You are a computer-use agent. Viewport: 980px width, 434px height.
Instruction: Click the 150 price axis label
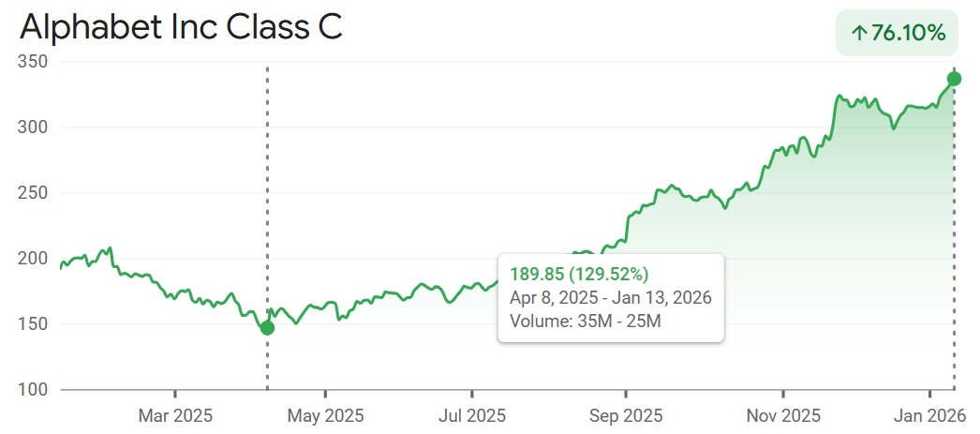click(34, 324)
